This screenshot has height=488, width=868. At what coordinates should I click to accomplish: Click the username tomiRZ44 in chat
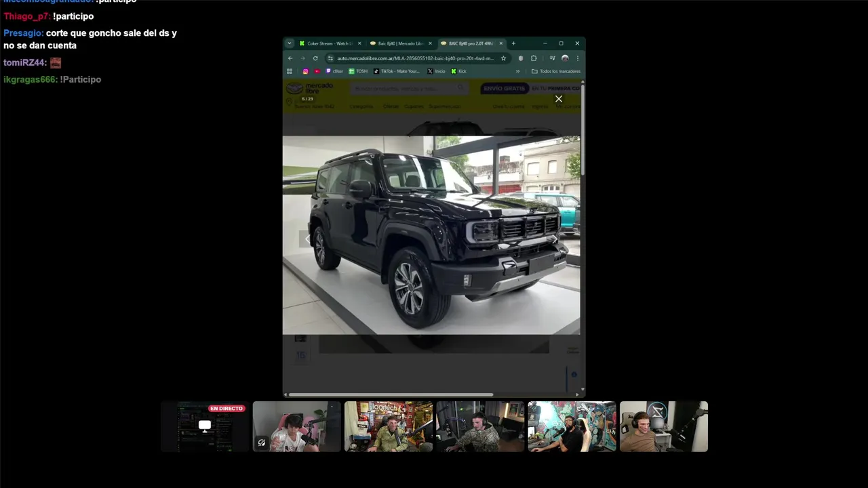pos(24,62)
